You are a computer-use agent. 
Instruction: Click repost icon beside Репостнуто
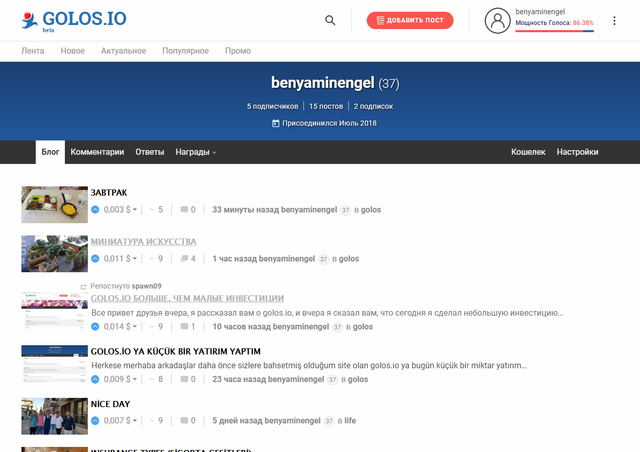84,287
